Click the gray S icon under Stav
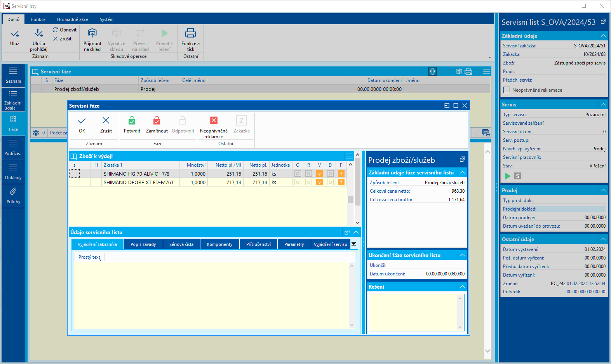611x364 pixels. [517, 176]
